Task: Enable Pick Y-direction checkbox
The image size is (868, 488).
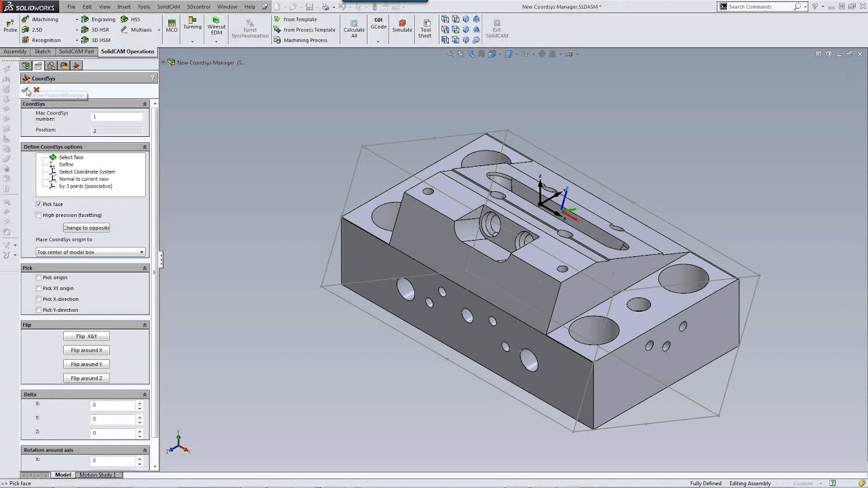Action: click(x=39, y=310)
